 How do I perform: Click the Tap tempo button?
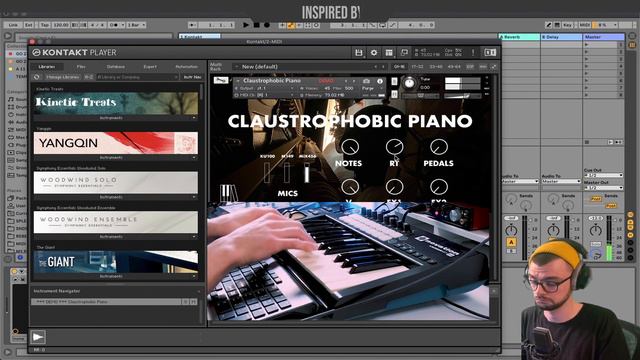44,25
